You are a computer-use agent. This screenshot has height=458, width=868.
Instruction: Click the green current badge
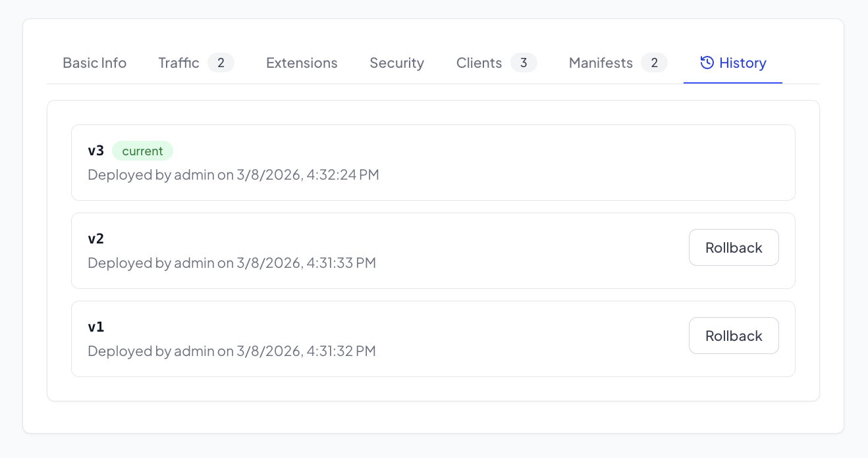coord(142,151)
